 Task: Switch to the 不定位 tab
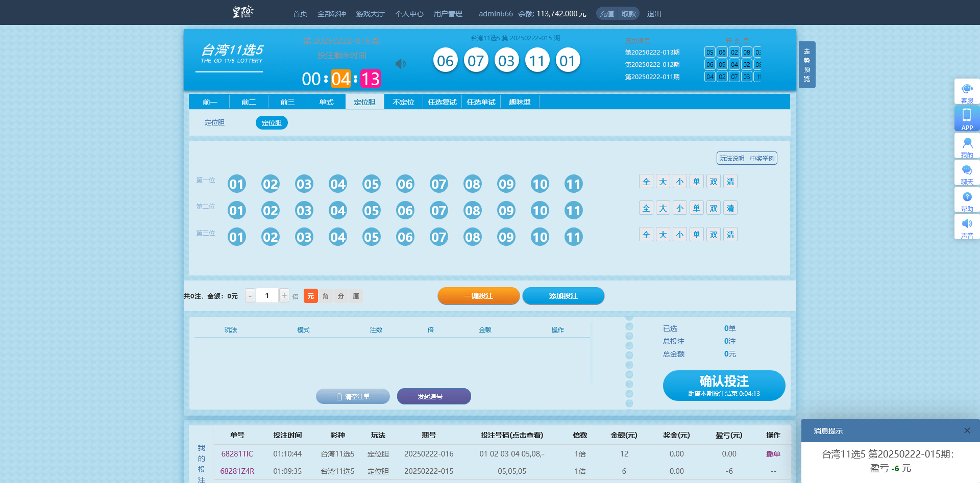click(403, 102)
